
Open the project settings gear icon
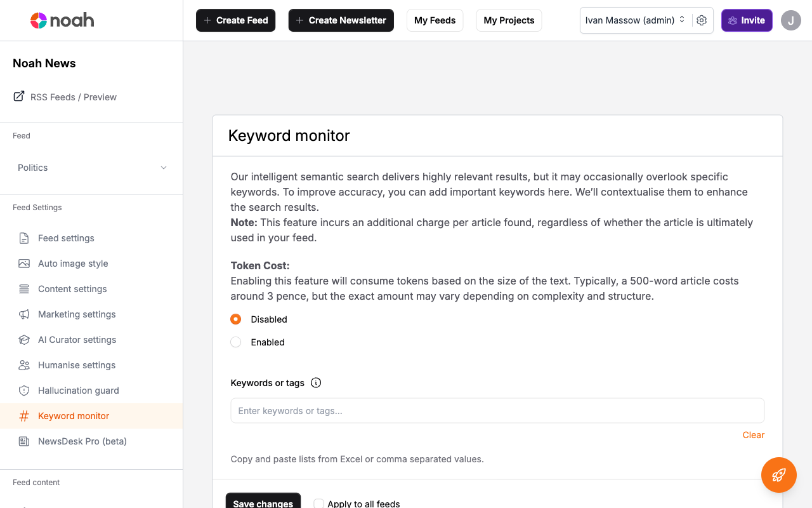pos(702,20)
